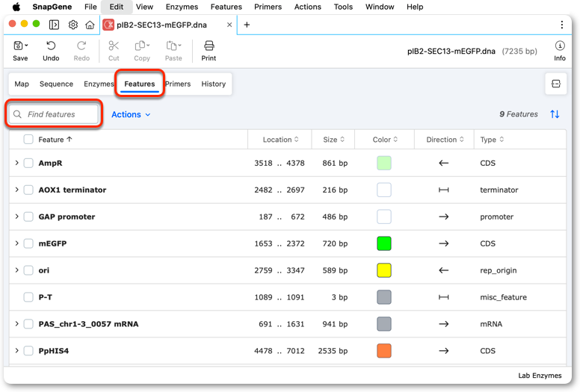
Task: Sort by the Type column header
Action: pos(492,140)
